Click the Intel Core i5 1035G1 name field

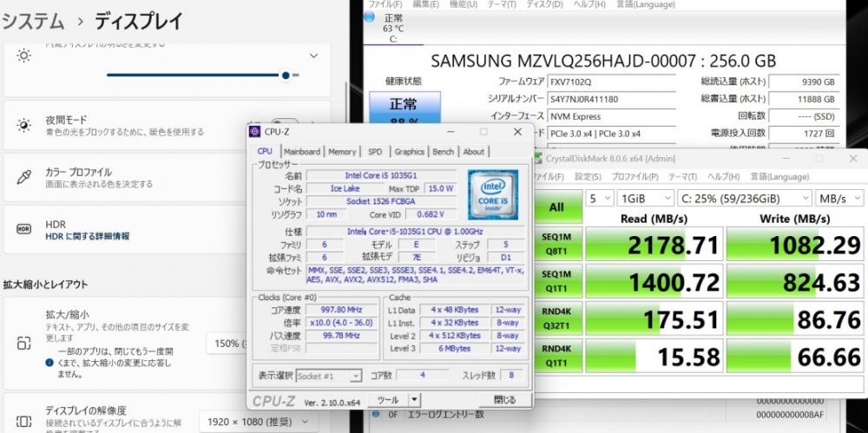tap(381, 175)
